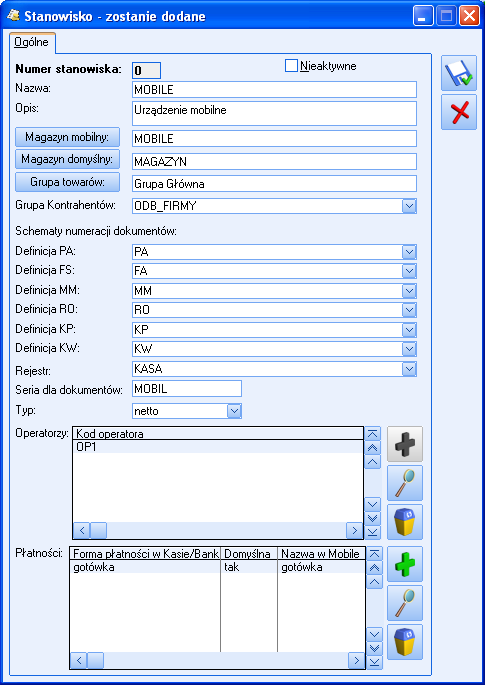
Task: Jump to last row in Płatności list
Action: [374, 662]
